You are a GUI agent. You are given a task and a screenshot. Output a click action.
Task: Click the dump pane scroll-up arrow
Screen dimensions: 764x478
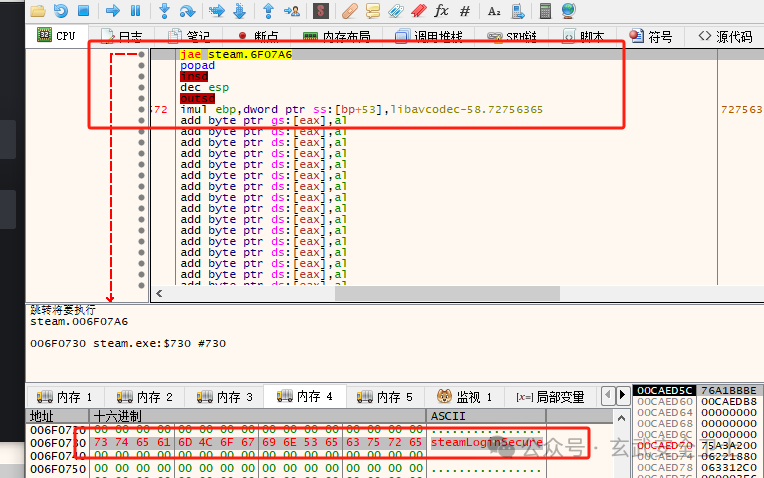(x=621, y=418)
